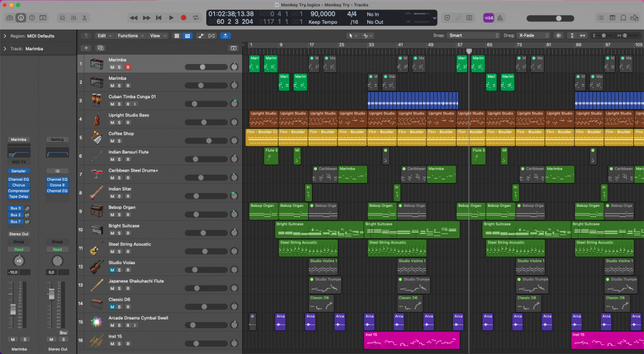
Task: Open the media Browsers panel
Action: click(635, 18)
